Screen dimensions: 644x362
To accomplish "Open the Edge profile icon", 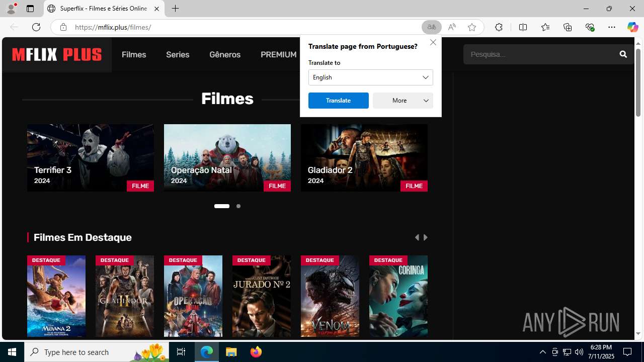I will (x=11, y=9).
